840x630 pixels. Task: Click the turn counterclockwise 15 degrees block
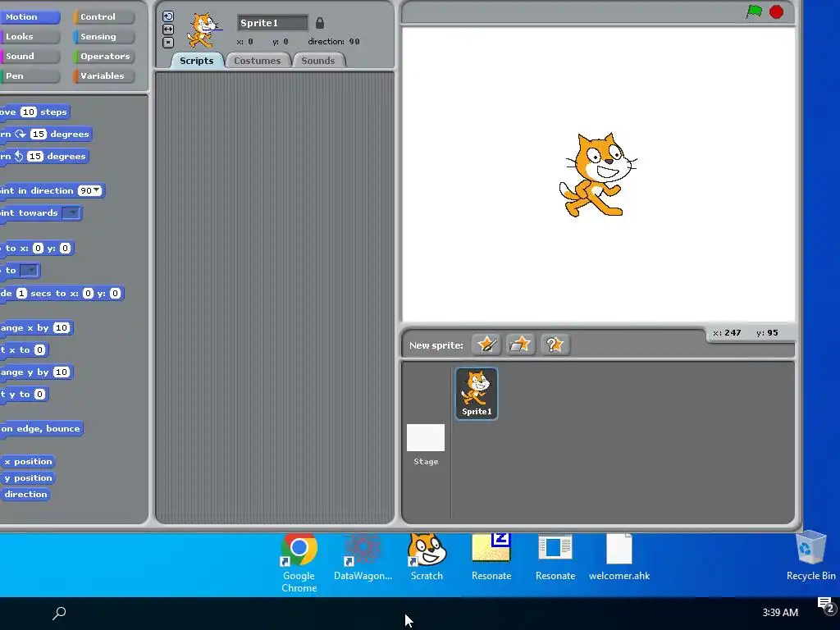(44, 157)
